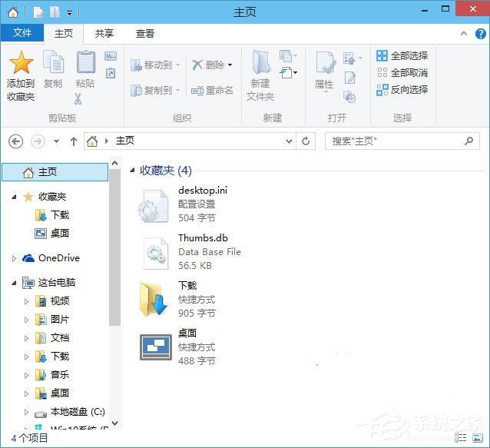Image resolution: width=490 pixels, height=448 pixels.
Task: Click the Paste shortcut icon
Action: click(x=111, y=74)
